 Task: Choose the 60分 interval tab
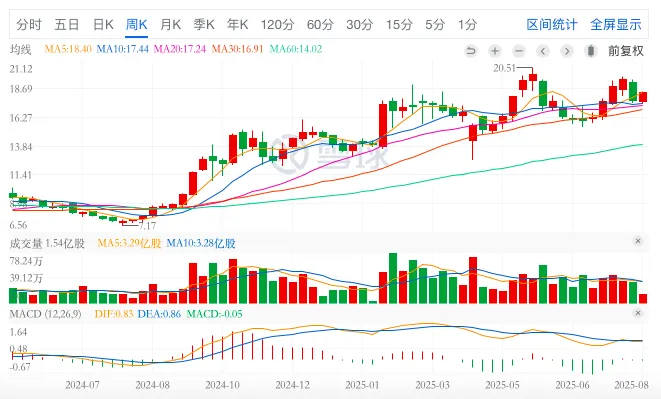coord(320,24)
